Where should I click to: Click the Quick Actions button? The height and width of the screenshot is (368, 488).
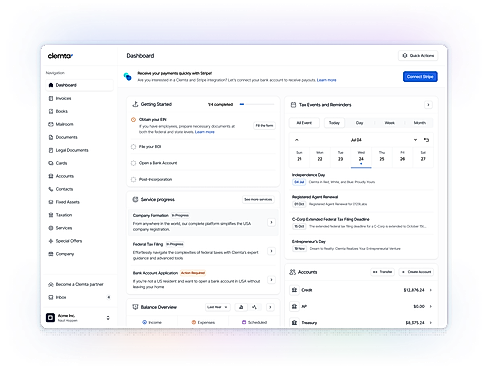point(418,56)
